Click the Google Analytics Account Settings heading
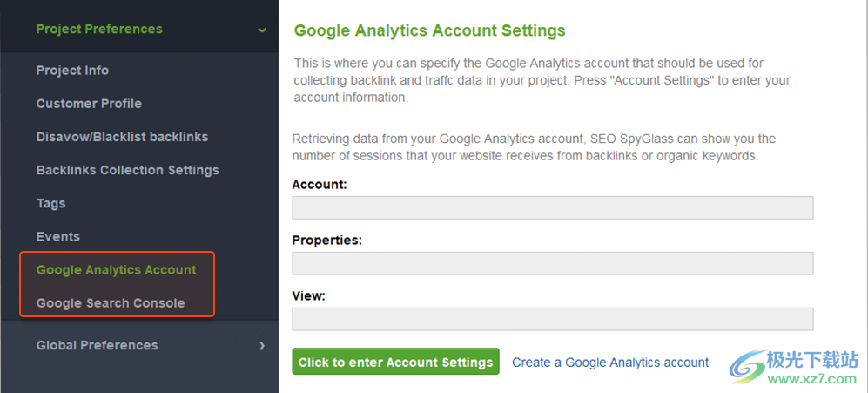Viewport: 868px width, 393px height. [x=429, y=30]
